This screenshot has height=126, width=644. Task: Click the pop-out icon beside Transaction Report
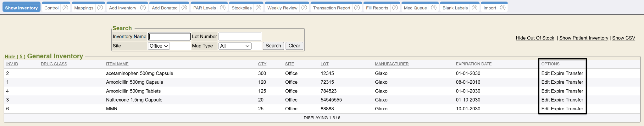tap(357, 8)
